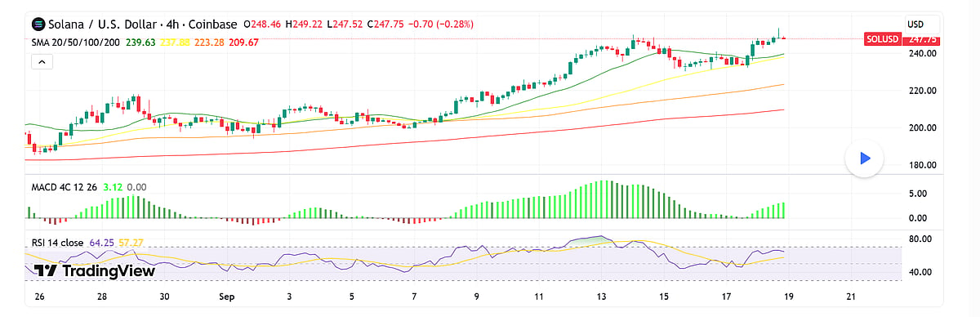Click the 180.00 price axis label

(x=923, y=166)
